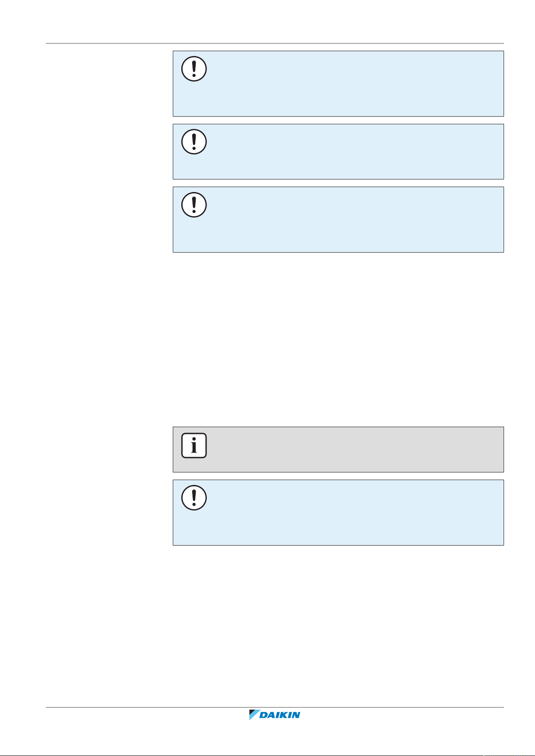Select the exclamation icon in the lowest blue notice
Screen dimensions: 535x756
click(194, 498)
